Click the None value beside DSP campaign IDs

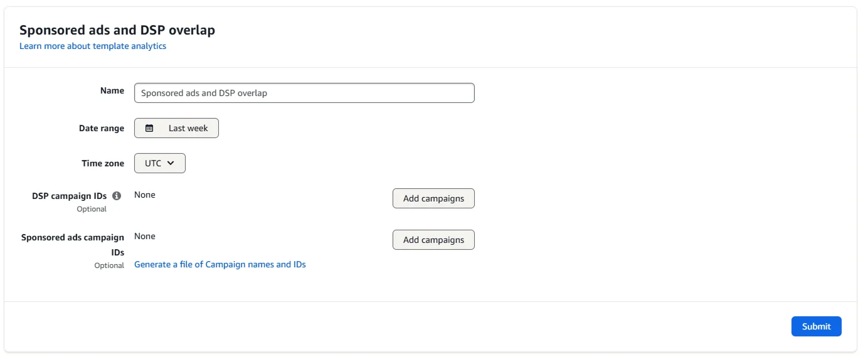click(x=145, y=195)
